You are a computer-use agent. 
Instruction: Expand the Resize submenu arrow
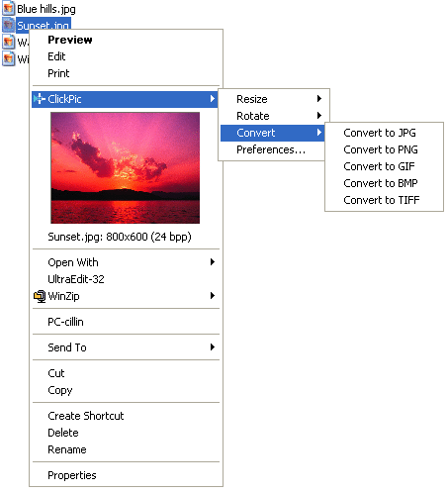(x=319, y=99)
